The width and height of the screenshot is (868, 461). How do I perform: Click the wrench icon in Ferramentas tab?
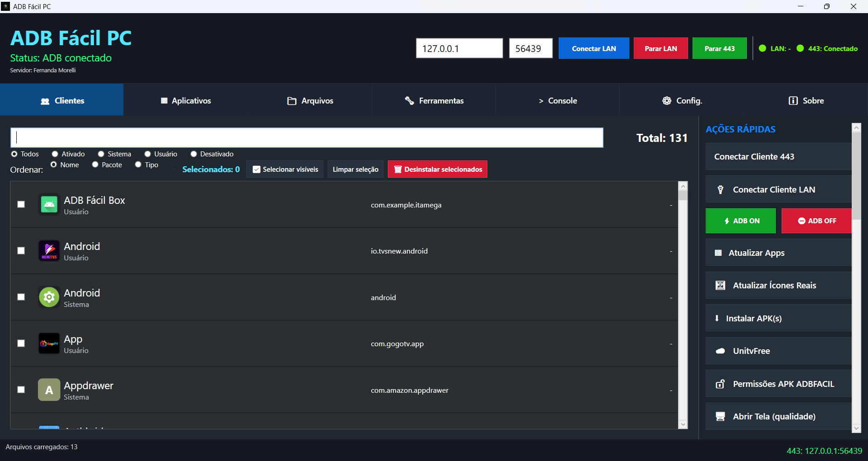click(410, 101)
